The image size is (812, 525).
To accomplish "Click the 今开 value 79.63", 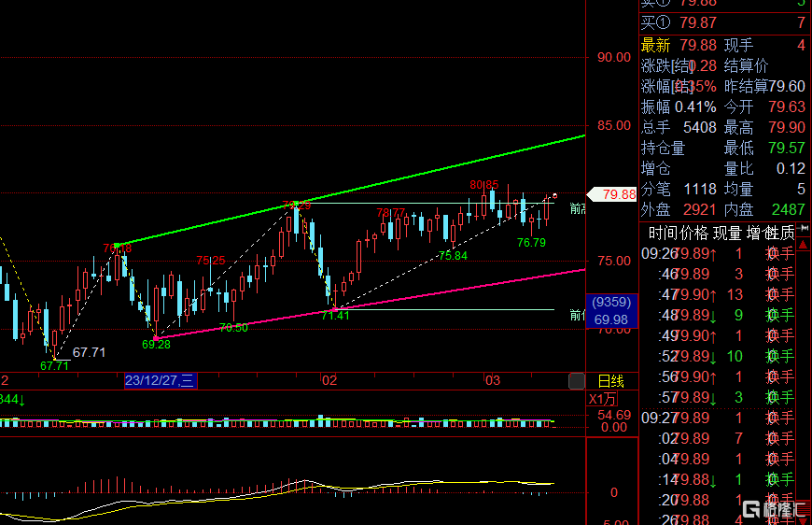I will [787, 106].
